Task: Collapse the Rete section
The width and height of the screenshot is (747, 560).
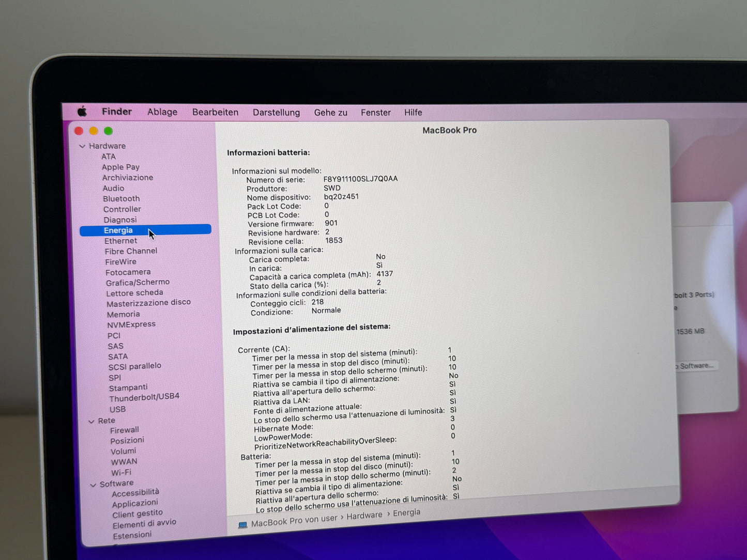Action: (92, 422)
